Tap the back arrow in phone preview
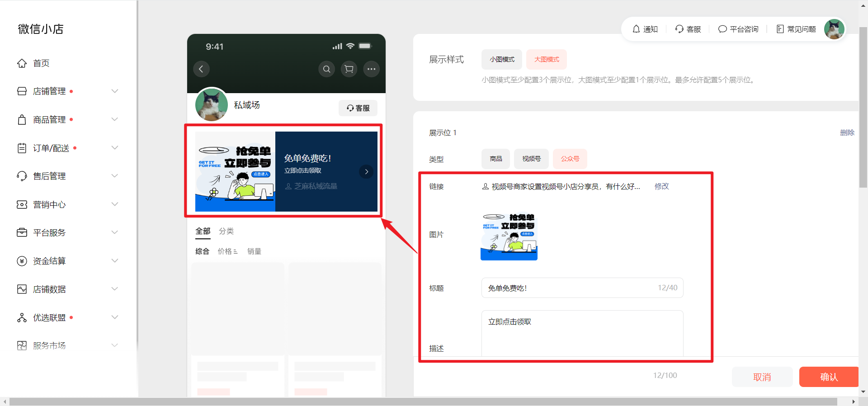Viewport: 868px width, 406px height. (201, 69)
